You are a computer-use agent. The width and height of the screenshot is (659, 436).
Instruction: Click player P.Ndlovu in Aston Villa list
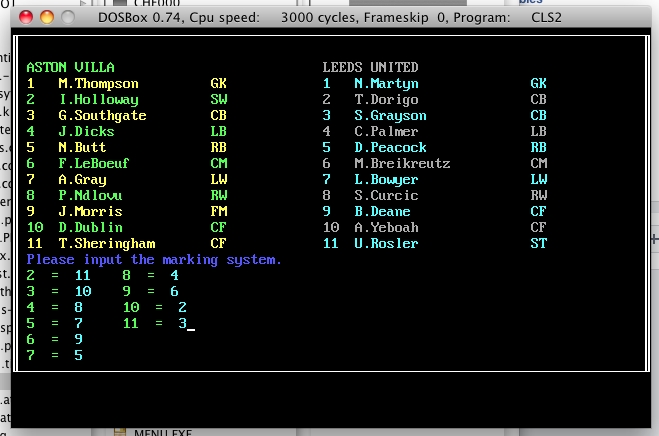click(90, 196)
